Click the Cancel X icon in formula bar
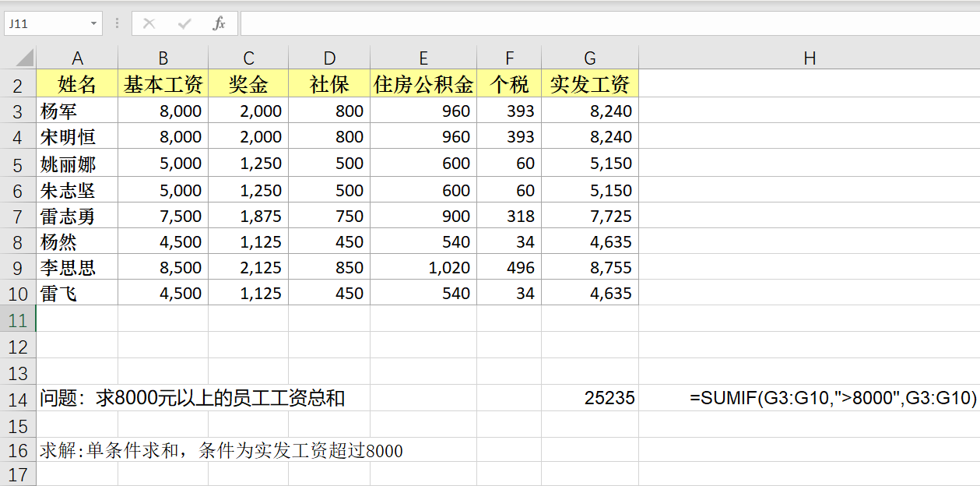The image size is (980, 486). 149,23
